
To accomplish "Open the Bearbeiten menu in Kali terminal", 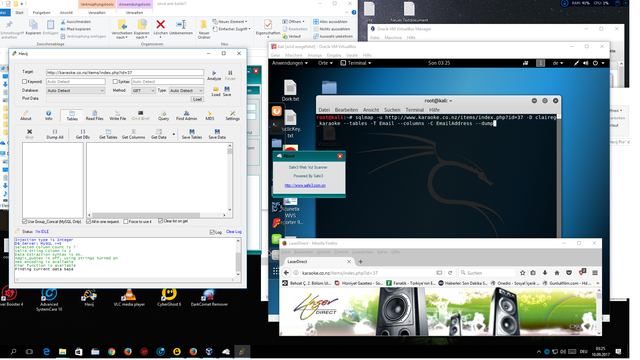I will [346, 110].
